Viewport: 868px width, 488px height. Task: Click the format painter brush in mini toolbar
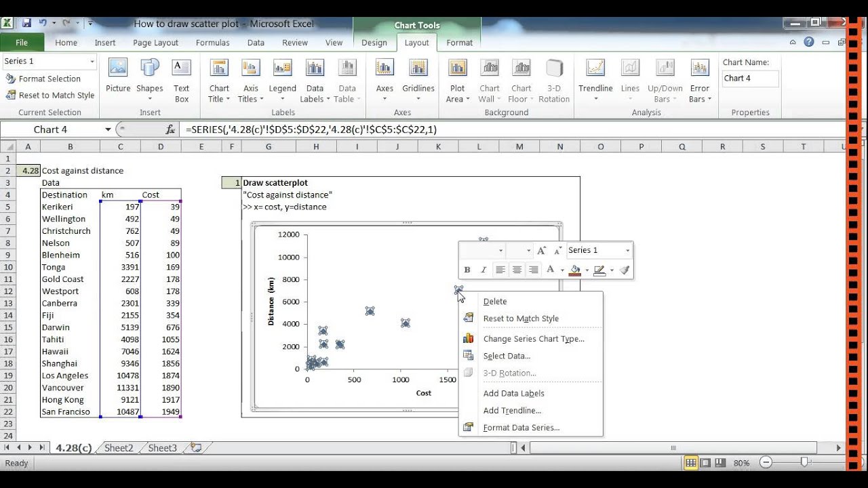point(625,270)
